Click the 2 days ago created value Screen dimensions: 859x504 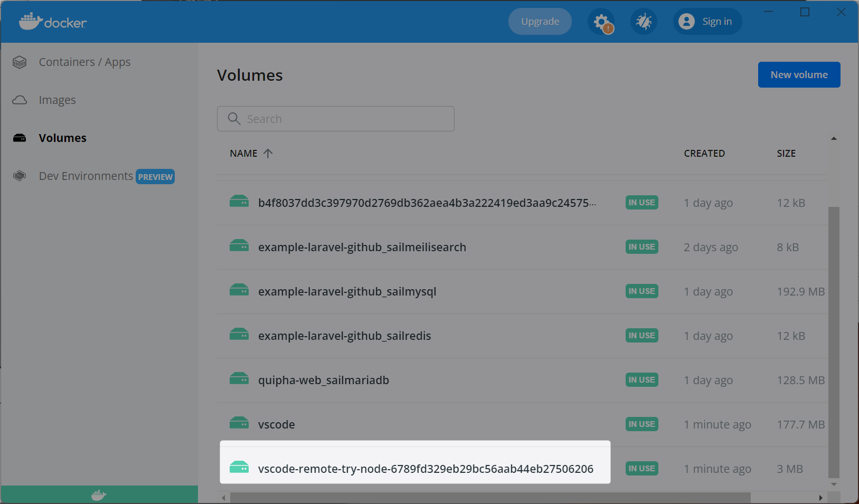[x=711, y=248]
